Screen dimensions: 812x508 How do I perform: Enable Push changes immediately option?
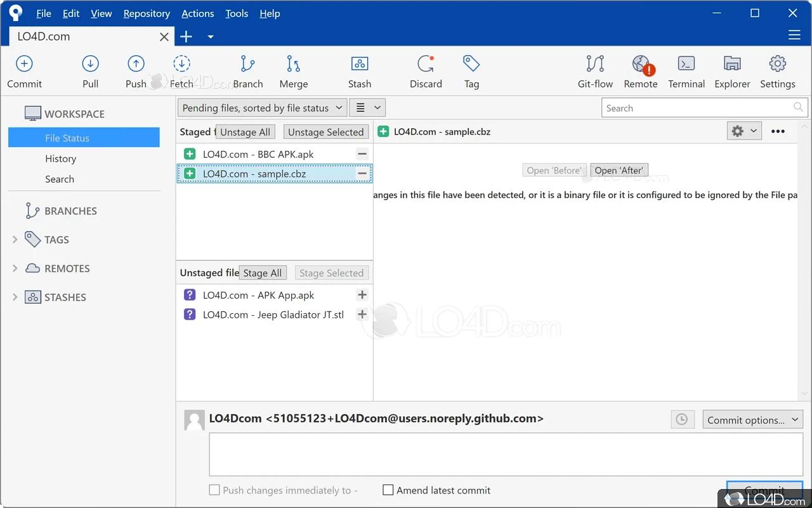214,490
